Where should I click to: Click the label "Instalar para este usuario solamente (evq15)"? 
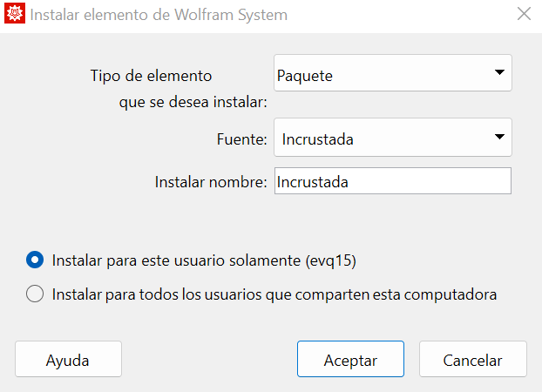[204, 260]
